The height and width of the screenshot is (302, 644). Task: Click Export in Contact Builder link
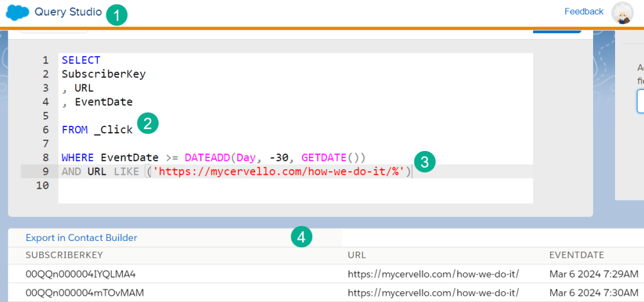point(81,238)
